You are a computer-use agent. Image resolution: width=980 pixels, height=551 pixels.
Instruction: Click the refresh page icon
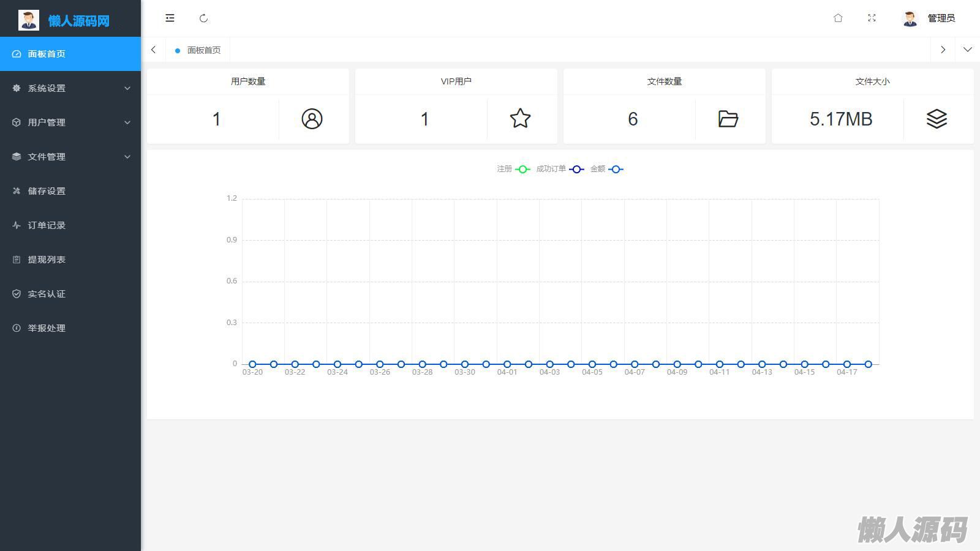(x=204, y=18)
